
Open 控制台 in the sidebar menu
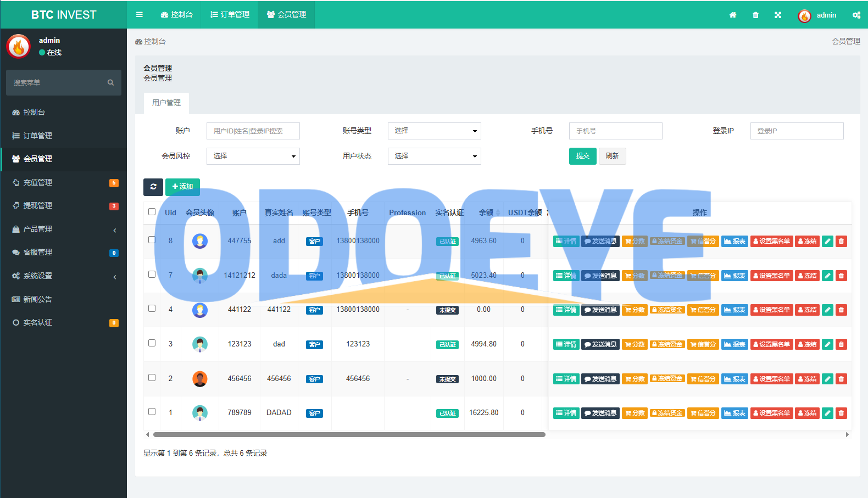pos(64,112)
